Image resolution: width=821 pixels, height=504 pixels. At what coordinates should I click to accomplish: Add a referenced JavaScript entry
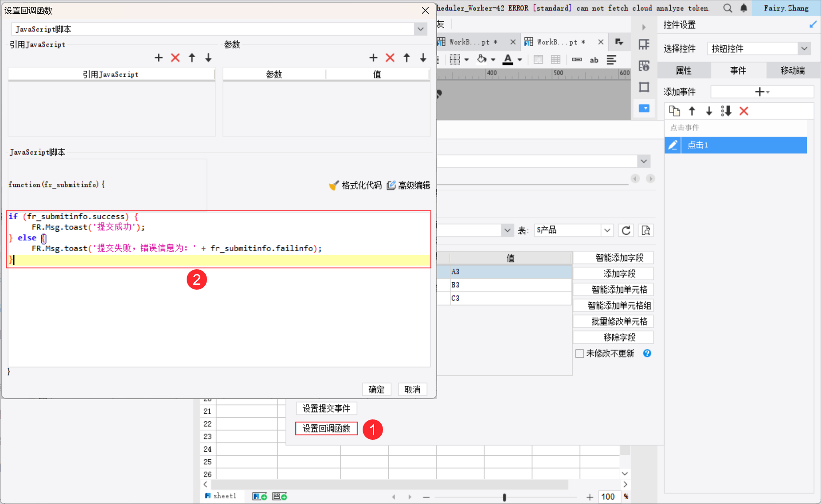coord(159,58)
